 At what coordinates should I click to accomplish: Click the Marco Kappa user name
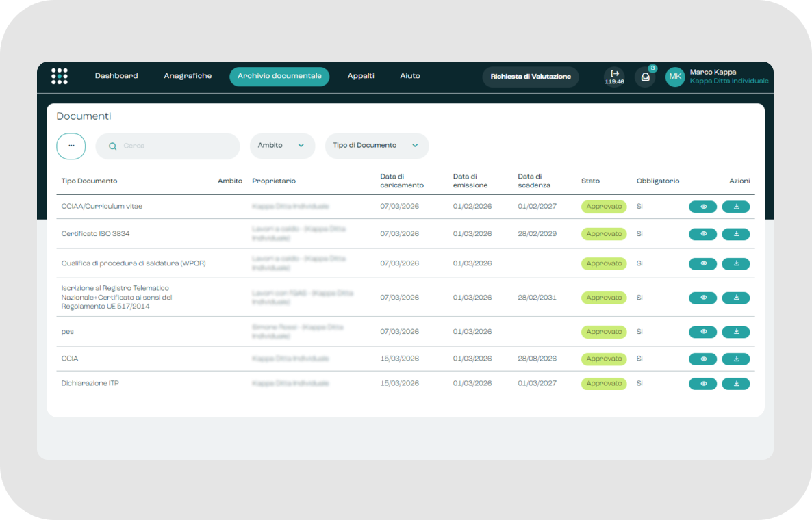pyautogui.click(x=713, y=73)
